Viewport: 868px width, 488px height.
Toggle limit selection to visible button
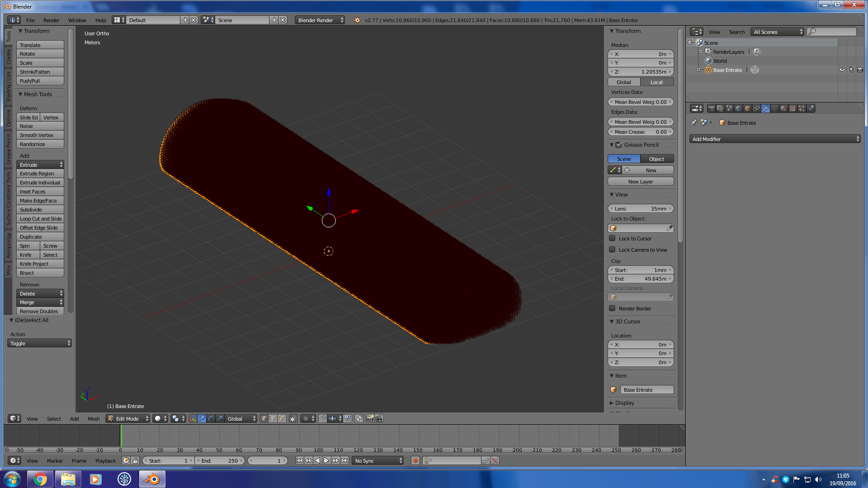tap(293, 418)
